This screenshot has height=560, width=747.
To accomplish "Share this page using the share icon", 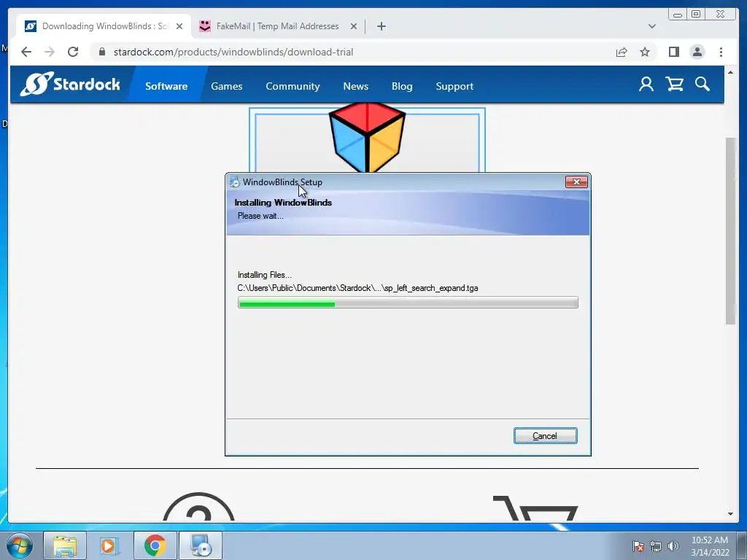I will (x=622, y=52).
